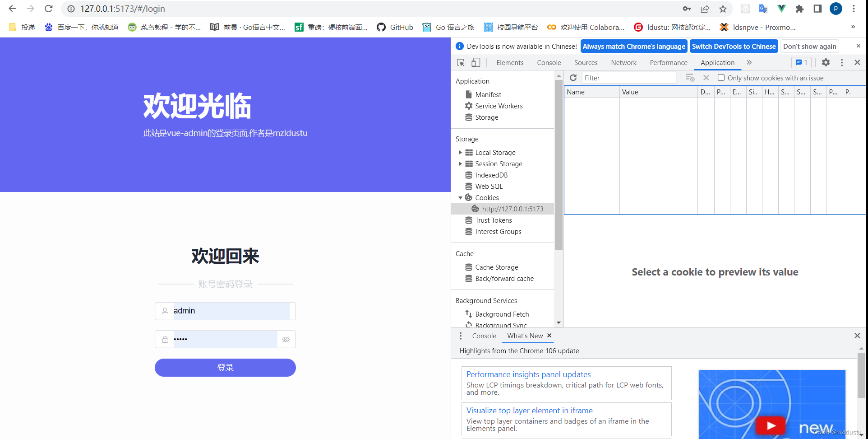The image size is (868, 439).
Task: Open Chrome's three-dot menu
Action: 854,9
